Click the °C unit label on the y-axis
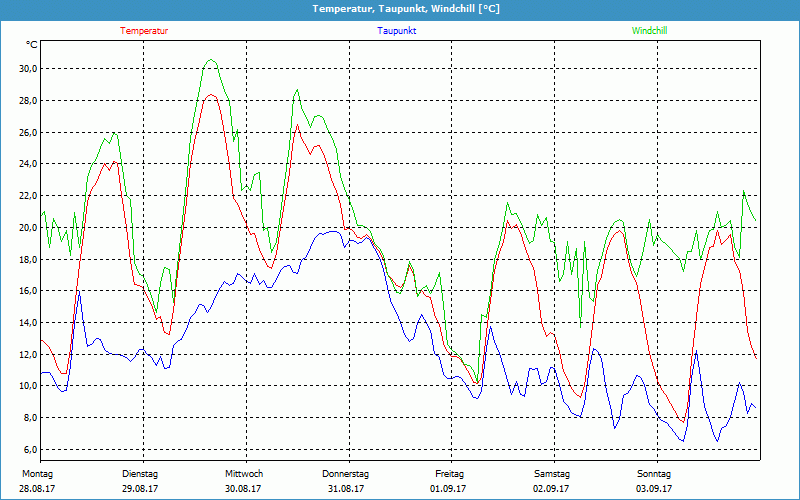The width and height of the screenshot is (800, 500). tap(32, 45)
